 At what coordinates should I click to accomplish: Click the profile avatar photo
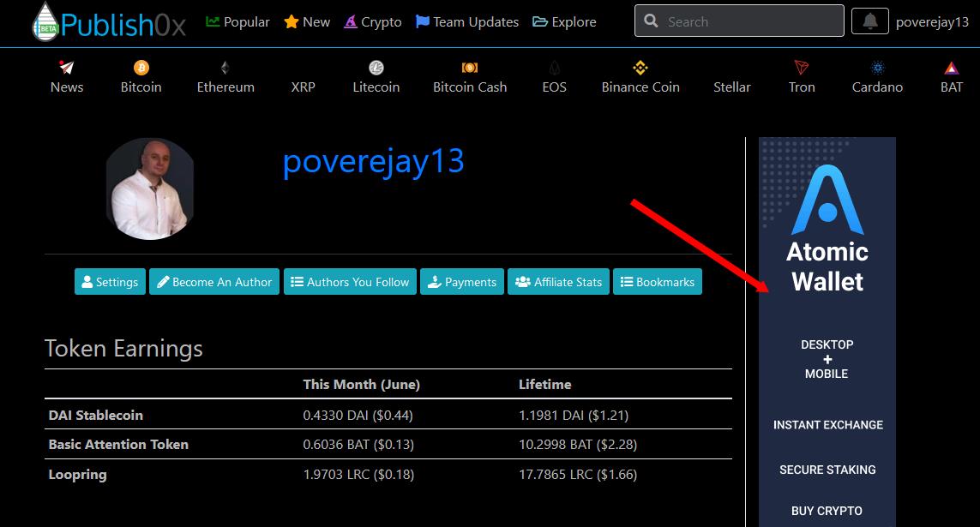[150, 189]
